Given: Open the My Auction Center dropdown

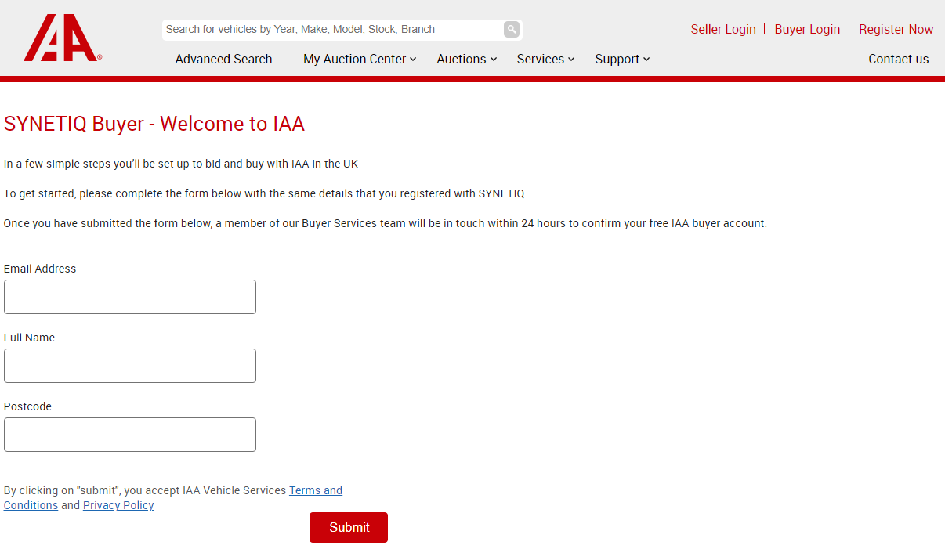Looking at the screenshot, I should pyautogui.click(x=355, y=59).
